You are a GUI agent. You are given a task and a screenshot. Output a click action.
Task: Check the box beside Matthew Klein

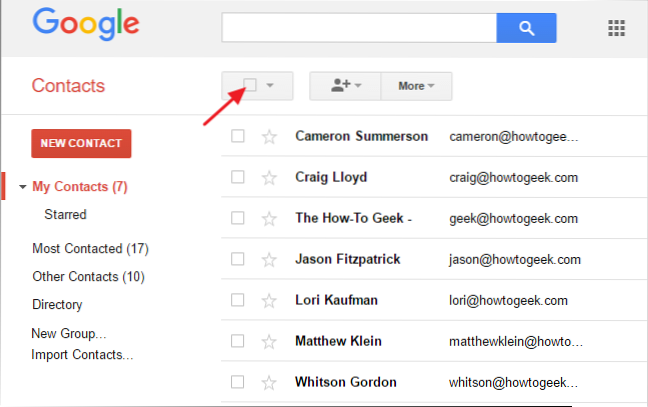click(x=238, y=341)
